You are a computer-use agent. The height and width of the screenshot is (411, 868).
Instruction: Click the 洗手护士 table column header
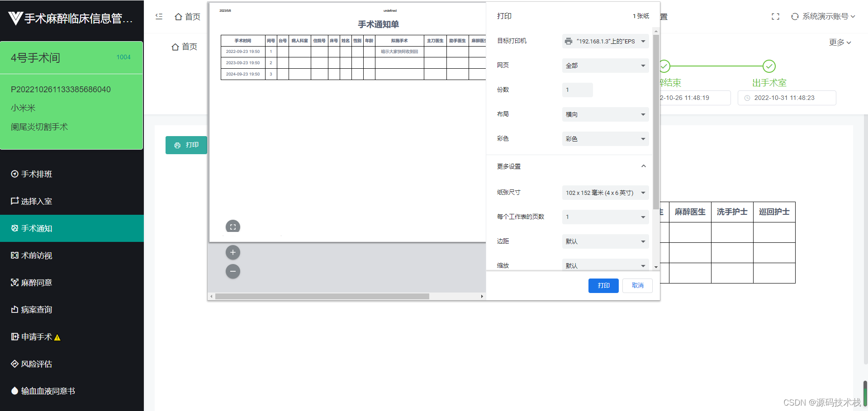(732, 212)
